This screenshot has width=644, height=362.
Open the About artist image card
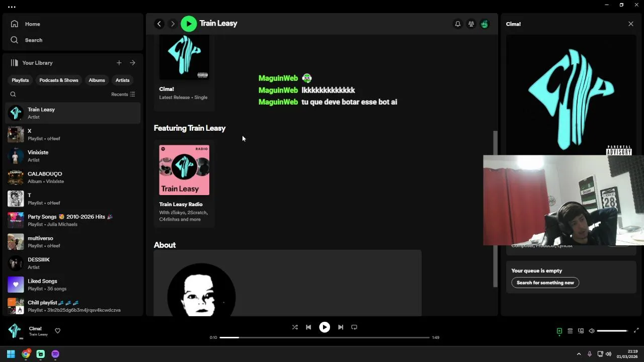pos(287,283)
